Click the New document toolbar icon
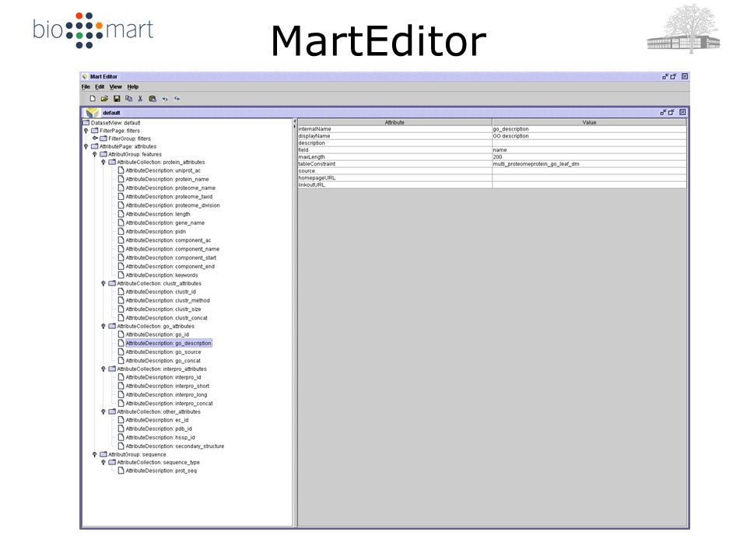This screenshot has height=560, width=747. click(x=93, y=99)
